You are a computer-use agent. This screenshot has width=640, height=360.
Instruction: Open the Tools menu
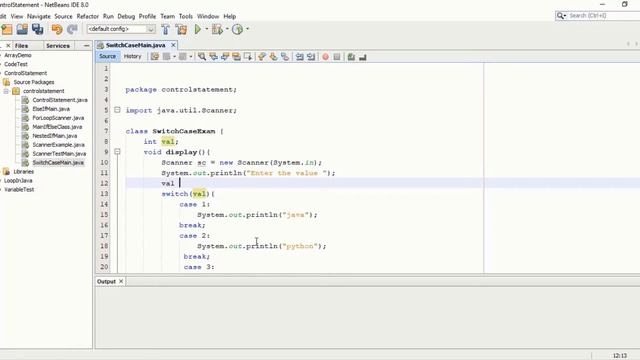[x=186, y=16]
